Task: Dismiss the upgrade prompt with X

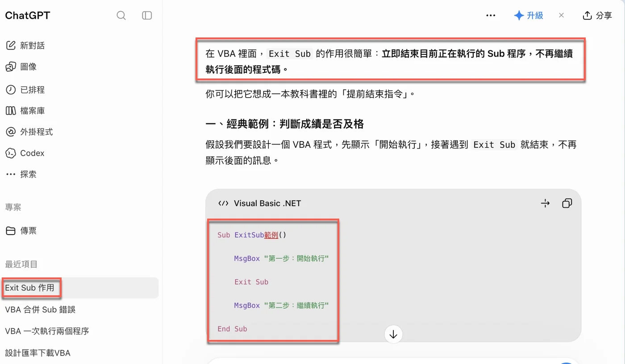Action: click(561, 16)
